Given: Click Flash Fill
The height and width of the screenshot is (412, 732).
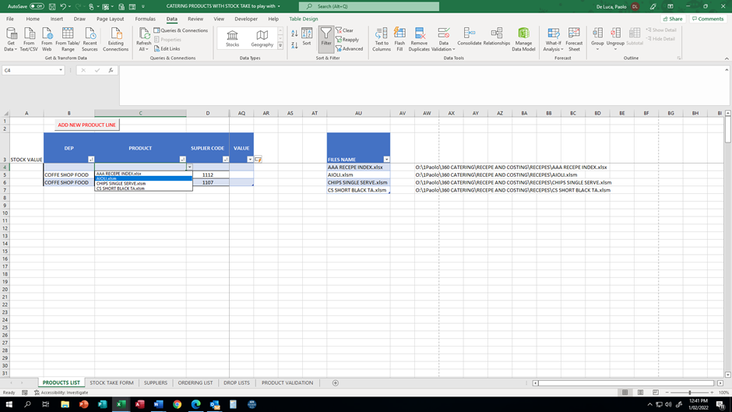Looking at the screenshot, I should [x=400, y=39].
